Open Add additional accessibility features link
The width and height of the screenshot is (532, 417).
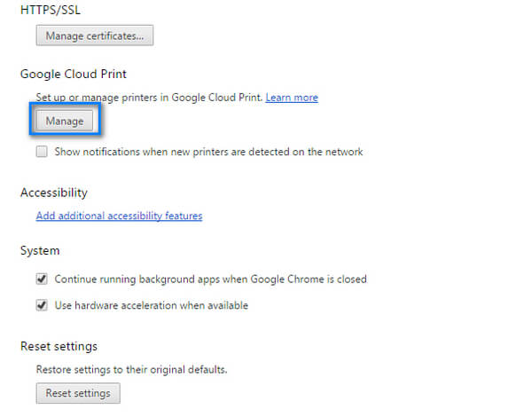coord(119,216)
